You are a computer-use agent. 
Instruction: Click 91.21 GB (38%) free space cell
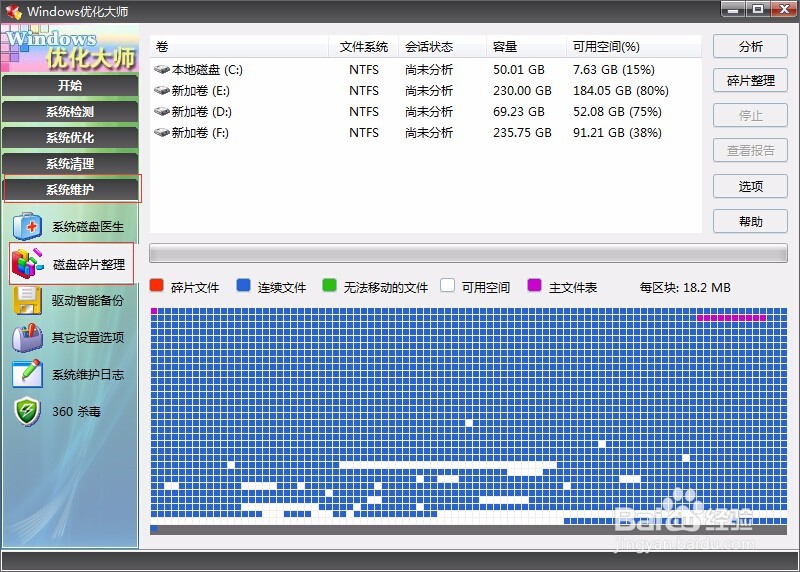click(617, 133)
